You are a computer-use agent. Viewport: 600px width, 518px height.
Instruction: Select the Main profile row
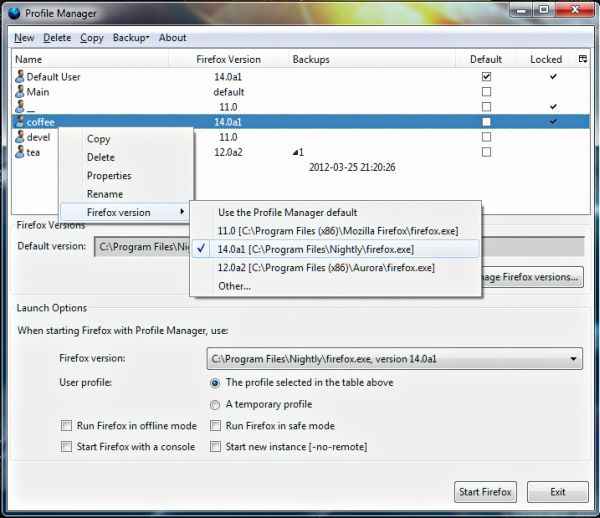tap(301, 92)
